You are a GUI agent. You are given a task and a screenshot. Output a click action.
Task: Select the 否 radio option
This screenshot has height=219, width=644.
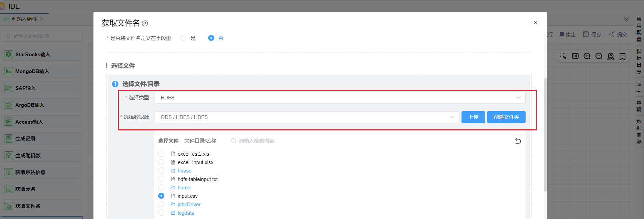click(x=211, y=38)
